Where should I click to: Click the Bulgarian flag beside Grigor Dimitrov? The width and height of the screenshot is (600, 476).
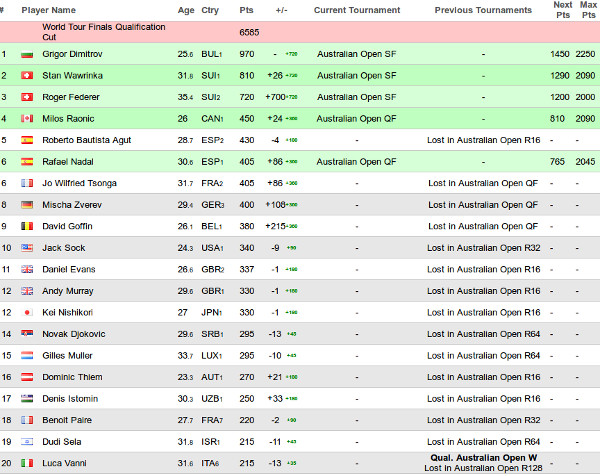[x=26, y=53]
